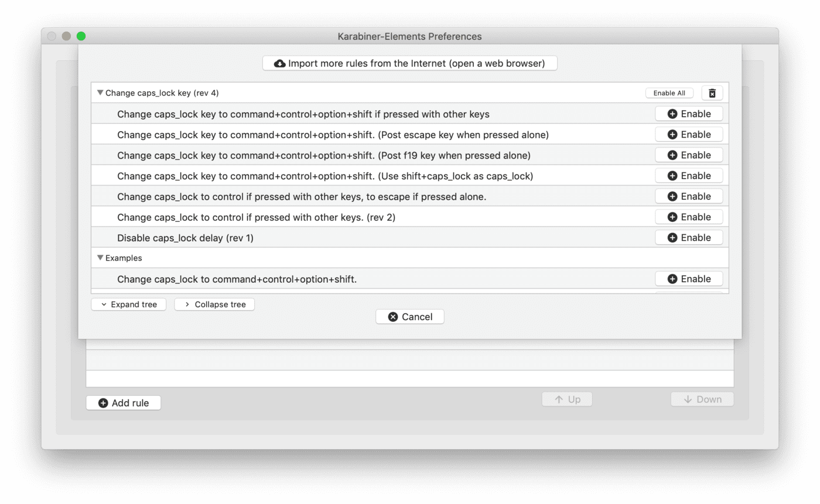Viewport: 820px width, 504px height.
Task: Click the Down button in the Preferences window
Action: pos(702,399)
